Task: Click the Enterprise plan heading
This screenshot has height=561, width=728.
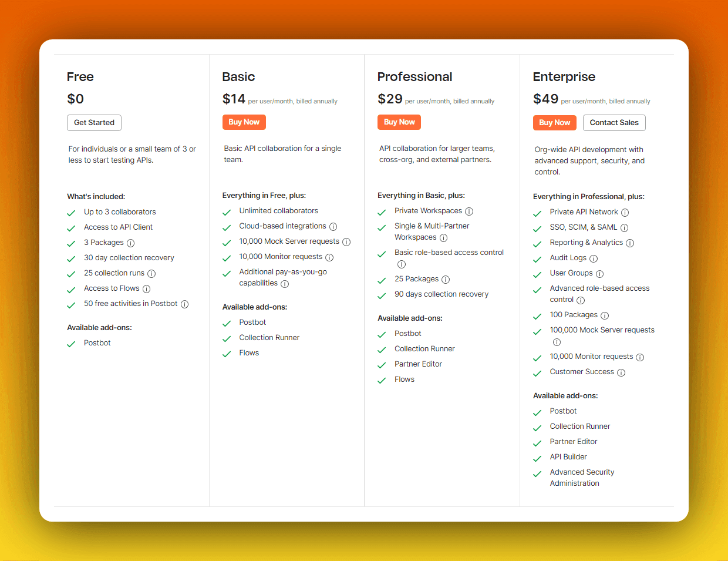Action: click(x=564, y=77)
